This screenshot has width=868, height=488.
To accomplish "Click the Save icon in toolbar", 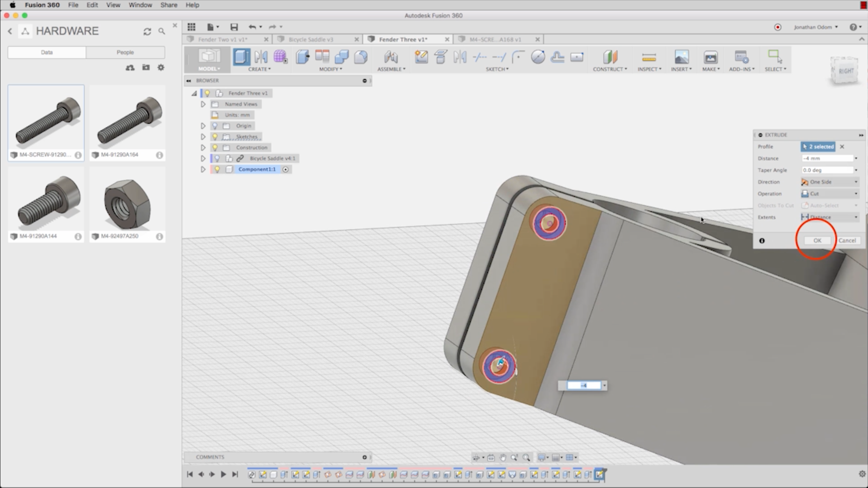I will pos(234,27).
